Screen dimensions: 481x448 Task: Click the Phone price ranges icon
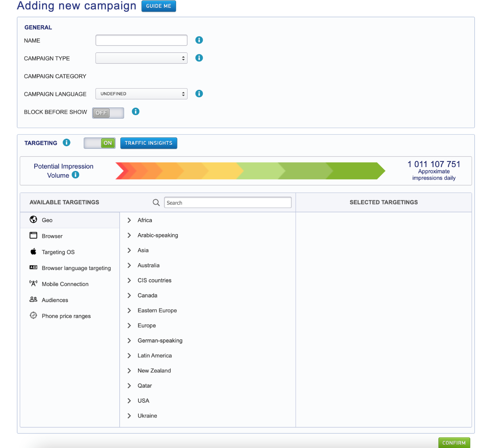33,316
